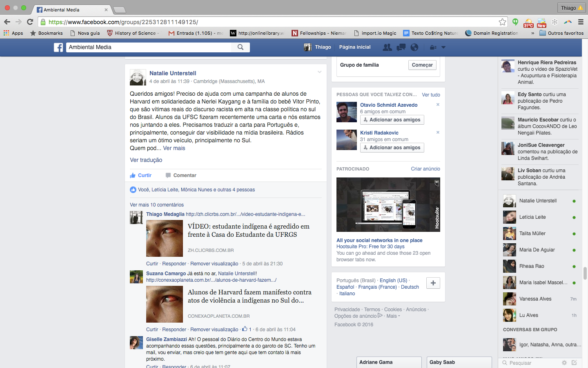Click Ver tudo in people suggestions
588x368 pixels.
point(431,95)
